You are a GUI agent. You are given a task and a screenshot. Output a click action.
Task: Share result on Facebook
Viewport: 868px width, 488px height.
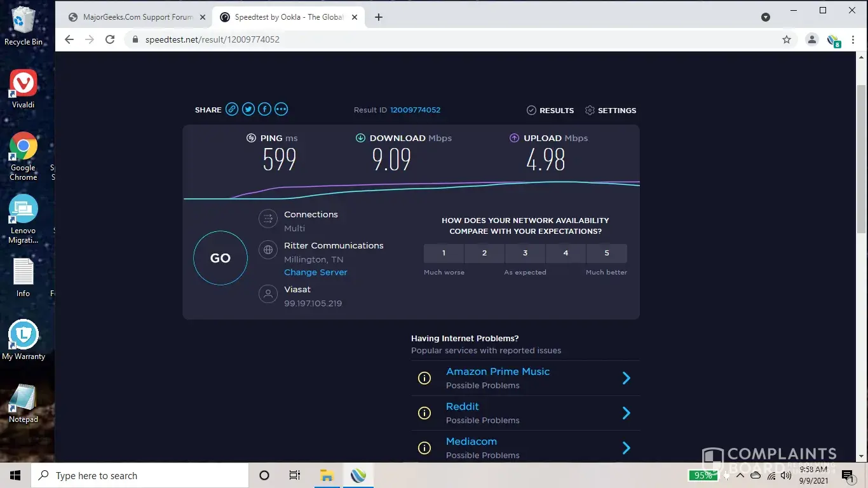(264, 109)
